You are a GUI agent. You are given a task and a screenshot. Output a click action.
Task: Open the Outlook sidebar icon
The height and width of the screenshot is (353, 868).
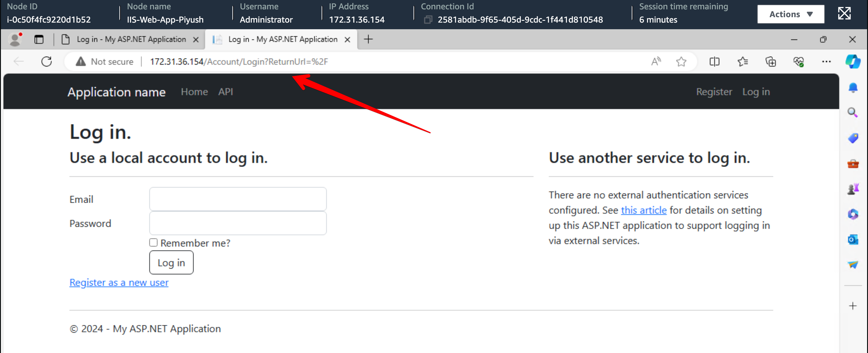click(x=853, y=239)
